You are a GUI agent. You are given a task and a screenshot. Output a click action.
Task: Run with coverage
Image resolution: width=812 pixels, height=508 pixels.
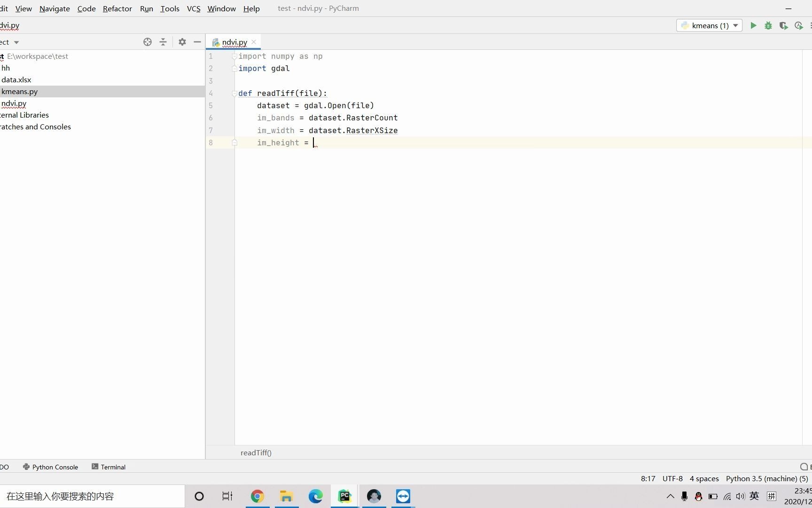784,25
